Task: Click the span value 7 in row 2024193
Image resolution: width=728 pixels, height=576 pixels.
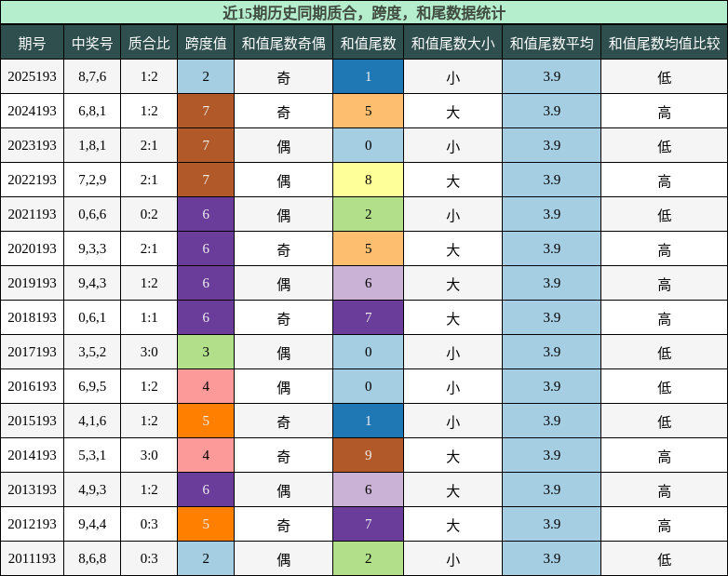Action: point(206,111)
